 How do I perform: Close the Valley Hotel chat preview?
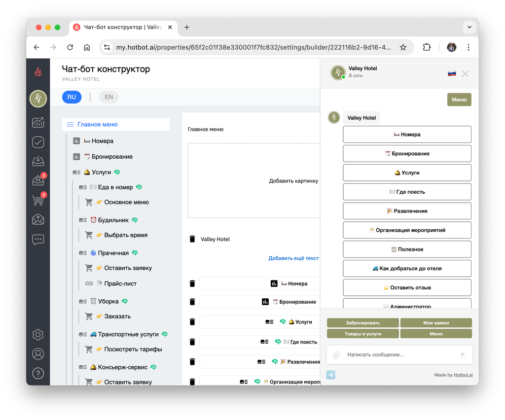point(465,74)
